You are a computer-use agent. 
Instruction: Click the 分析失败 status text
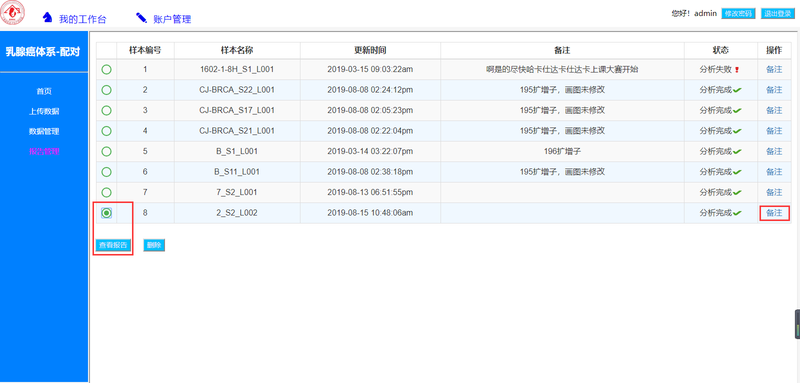[x=716, y=69]
